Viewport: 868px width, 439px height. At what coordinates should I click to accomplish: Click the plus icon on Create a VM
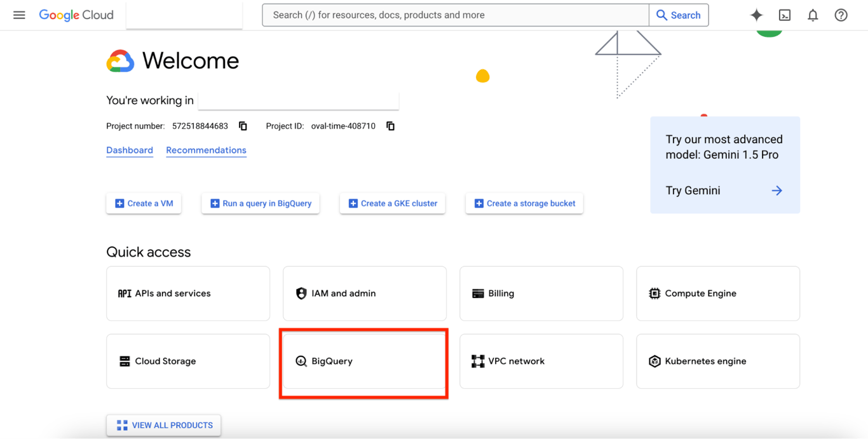[x=119, y=203]
